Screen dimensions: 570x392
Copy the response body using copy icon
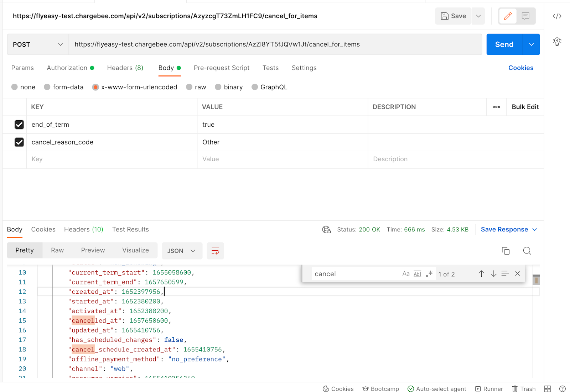506,251
